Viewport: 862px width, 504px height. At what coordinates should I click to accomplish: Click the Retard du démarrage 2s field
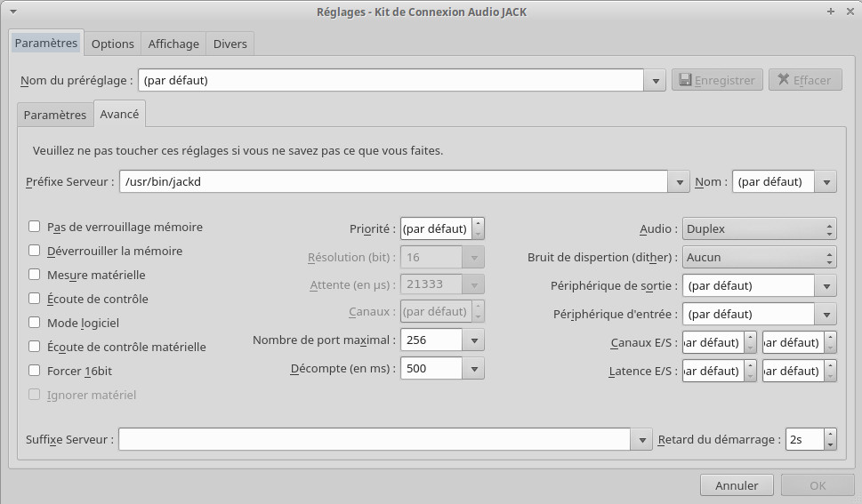click(805, 440)
